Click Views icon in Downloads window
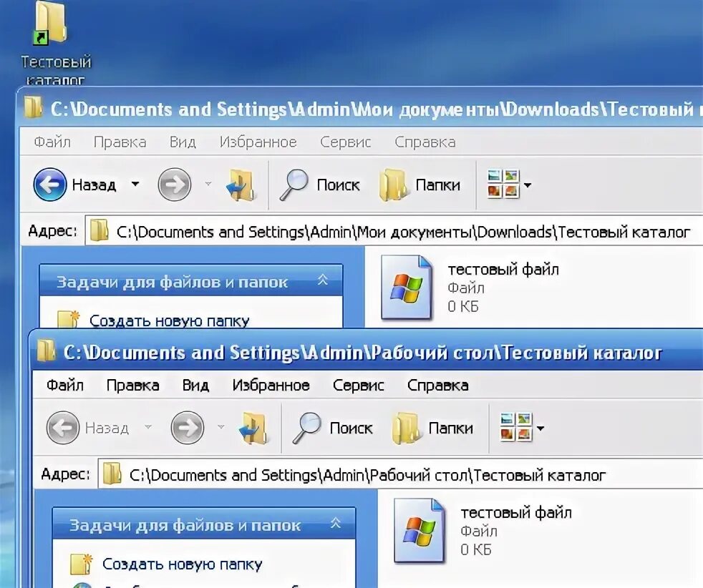Viewport: 703px width, 588px height. pyautogui.click(x=503, y=184)
